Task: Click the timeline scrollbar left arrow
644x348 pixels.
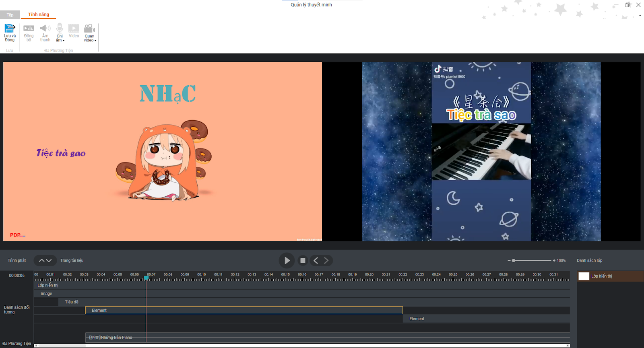Action: click(36, 346)
